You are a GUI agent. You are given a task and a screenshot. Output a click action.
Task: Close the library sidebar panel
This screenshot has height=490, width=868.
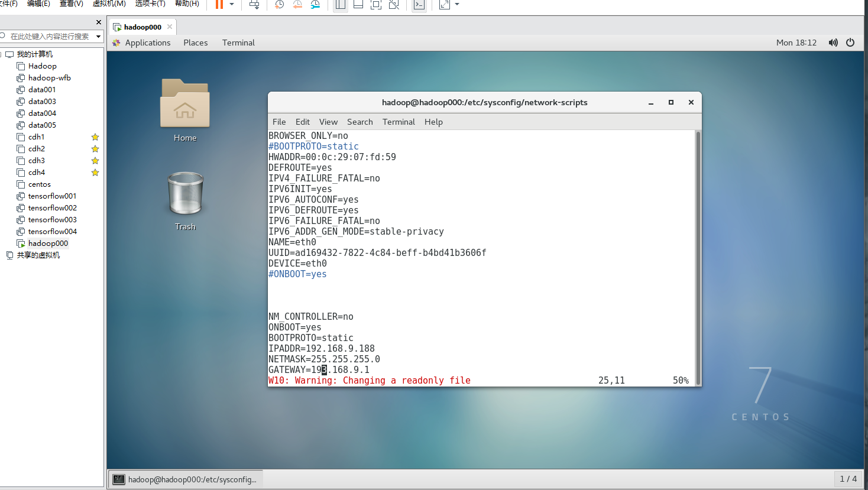(x=99, y=22)
